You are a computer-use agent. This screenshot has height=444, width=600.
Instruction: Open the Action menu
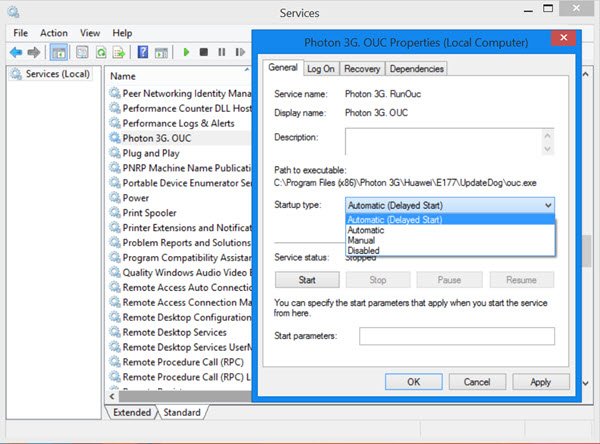tap(54, 33)
